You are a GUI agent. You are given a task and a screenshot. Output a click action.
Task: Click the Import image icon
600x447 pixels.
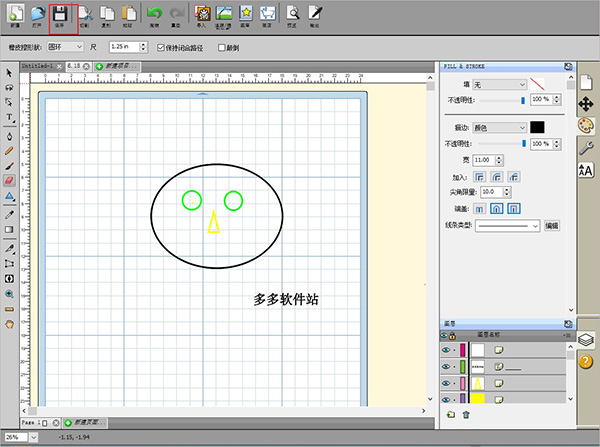point(202,14)
